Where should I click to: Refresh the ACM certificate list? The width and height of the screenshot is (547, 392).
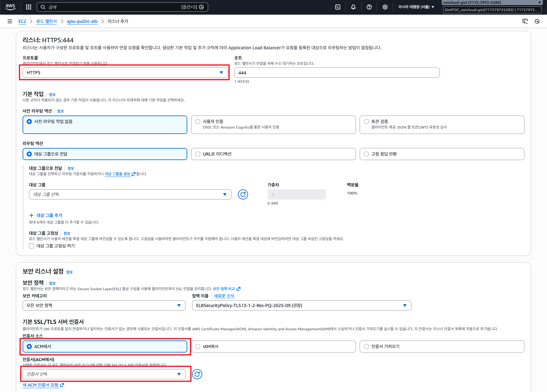197,374
